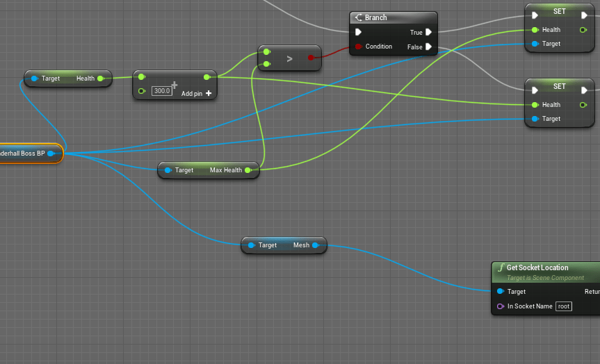Click the False execution pin on Branch
This screenshot has width=600, height=364.
click(x=429, y=47)
